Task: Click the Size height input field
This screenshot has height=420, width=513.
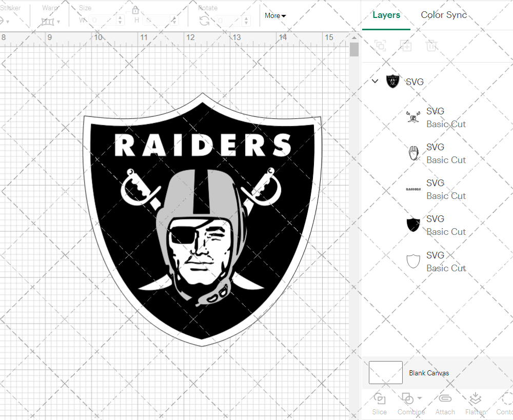Action: click(x=156, y=21)
